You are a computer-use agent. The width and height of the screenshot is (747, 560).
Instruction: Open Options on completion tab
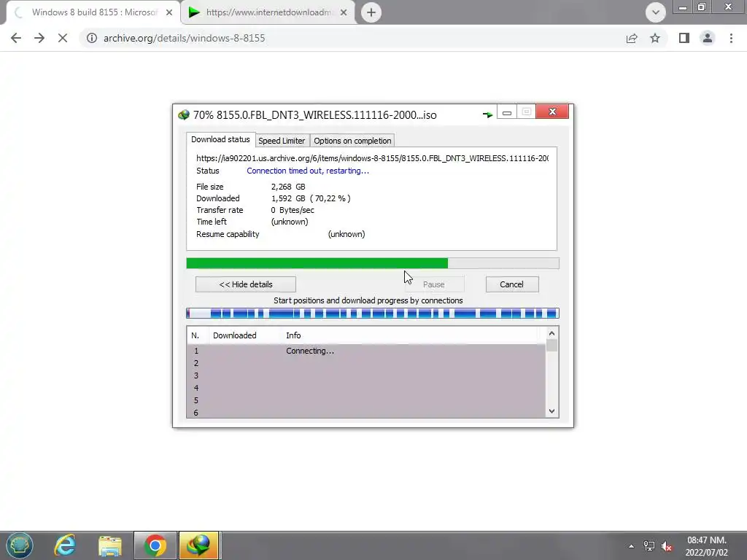click(352, 141)
